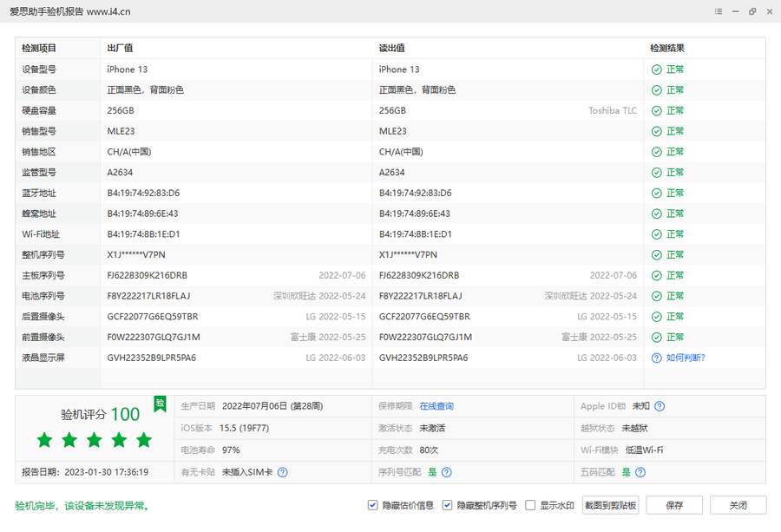Click the factory mainboard serial FJ6228309K216DRB
Image resolution: width=781 pixels, height=532 pixels.
[x=147, y=275]
